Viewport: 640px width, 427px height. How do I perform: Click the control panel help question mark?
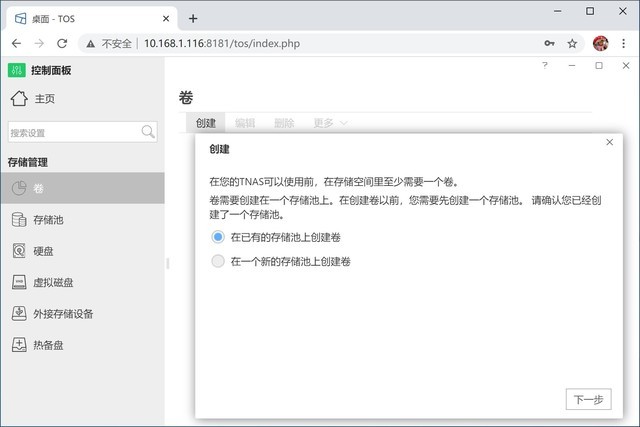(x=545, y=65)
